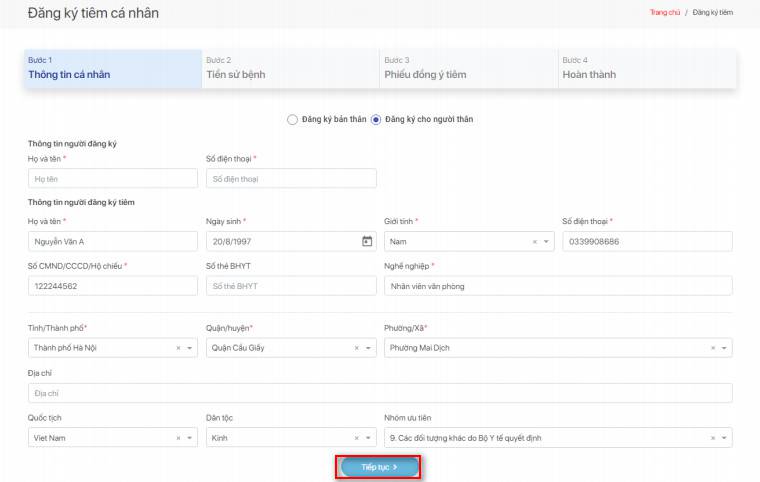The width and height of the screenshot is (760, 482).
Task: Clear the Dân tộc value using x icon
Action: (x=356, y=438)
